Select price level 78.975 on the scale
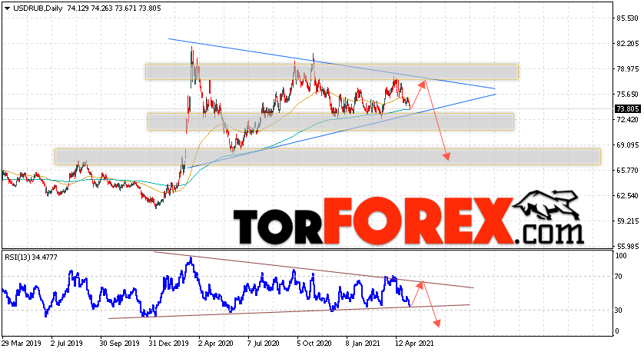This screenshot has height=352, width=644. [x=628, y=69]
